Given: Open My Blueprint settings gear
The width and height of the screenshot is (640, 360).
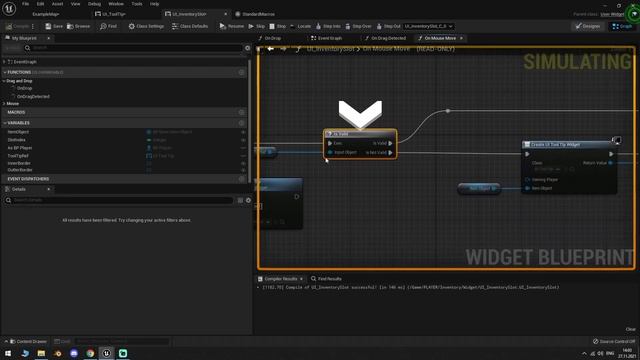Looking at the screenshot, I should coord(247,48).
